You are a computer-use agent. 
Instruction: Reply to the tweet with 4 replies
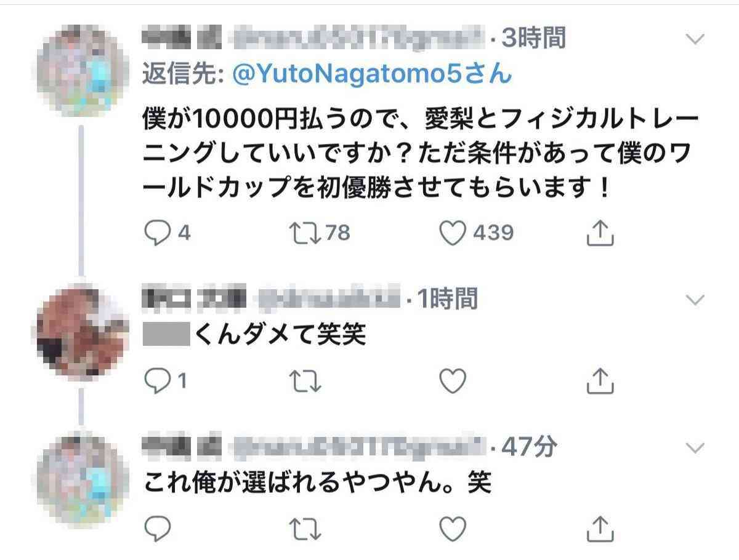click(x=158, y=233)
